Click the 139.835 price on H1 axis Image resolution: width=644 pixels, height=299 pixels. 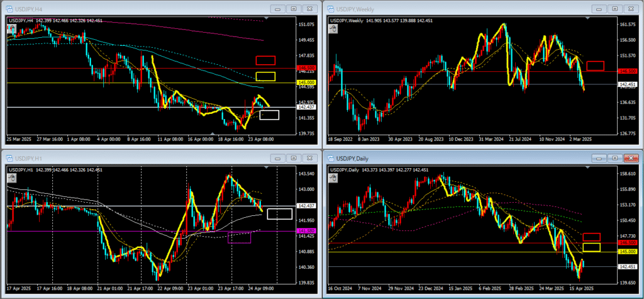[306, 283]
